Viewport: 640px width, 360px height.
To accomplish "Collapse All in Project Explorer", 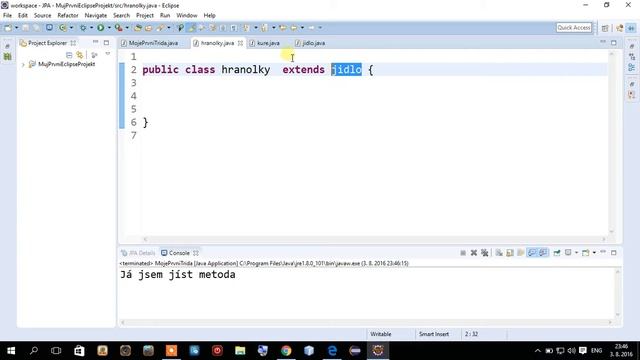I will point(69,55).
